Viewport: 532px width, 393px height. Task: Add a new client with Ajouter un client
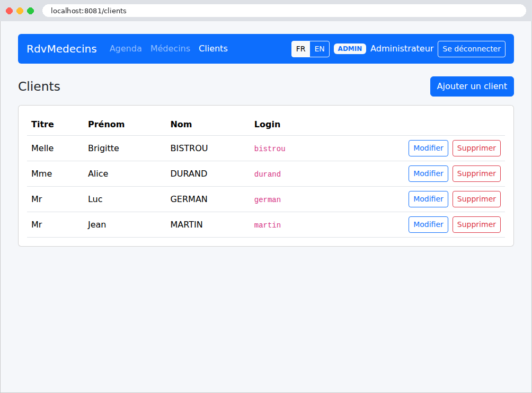[472, 86]
